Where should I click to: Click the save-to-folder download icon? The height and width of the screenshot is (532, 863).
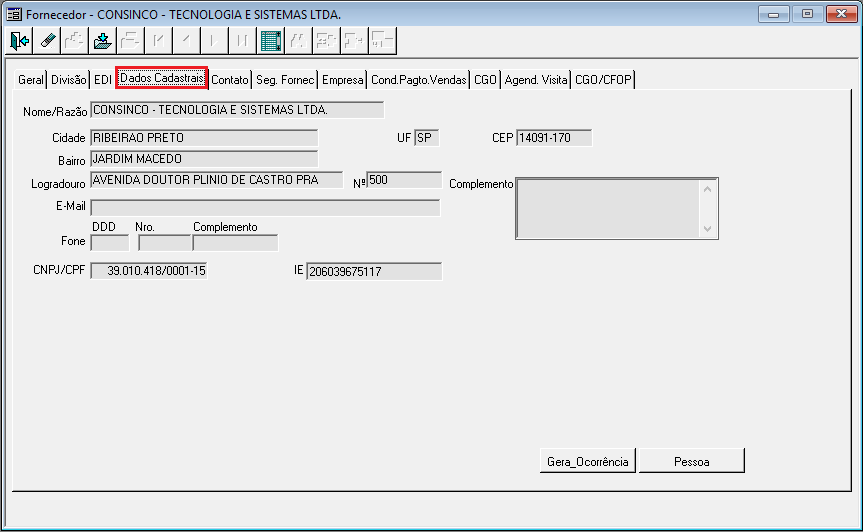click(103, 41)
